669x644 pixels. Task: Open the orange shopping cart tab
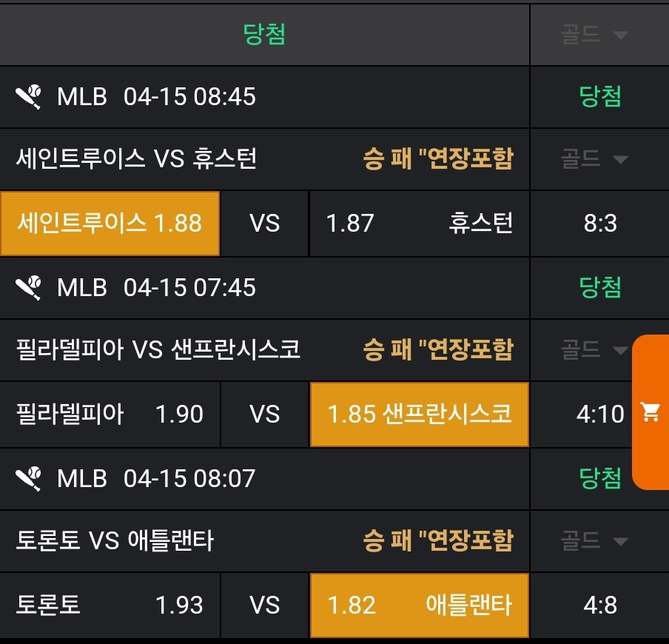tap(651, 412)
